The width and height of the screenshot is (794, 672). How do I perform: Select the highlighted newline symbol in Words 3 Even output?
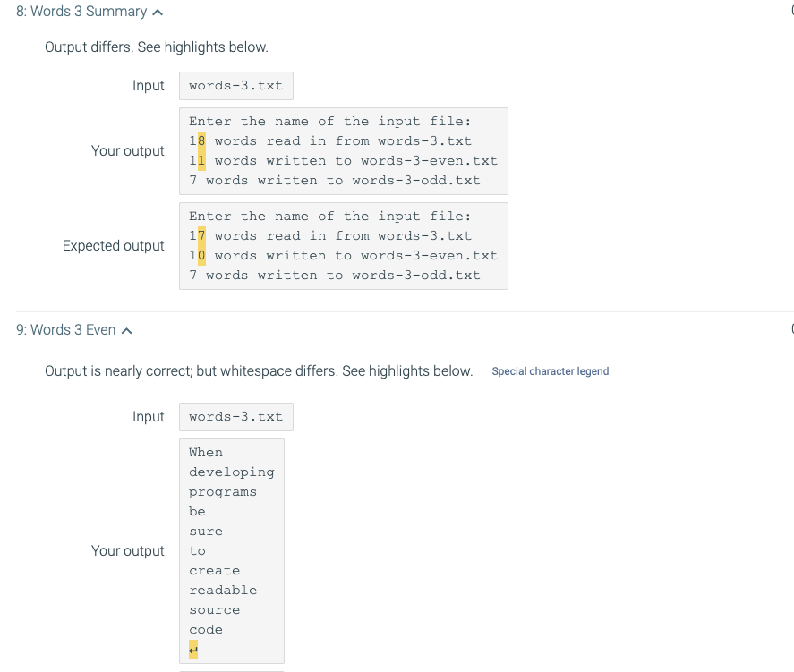[x=192, y=650]
